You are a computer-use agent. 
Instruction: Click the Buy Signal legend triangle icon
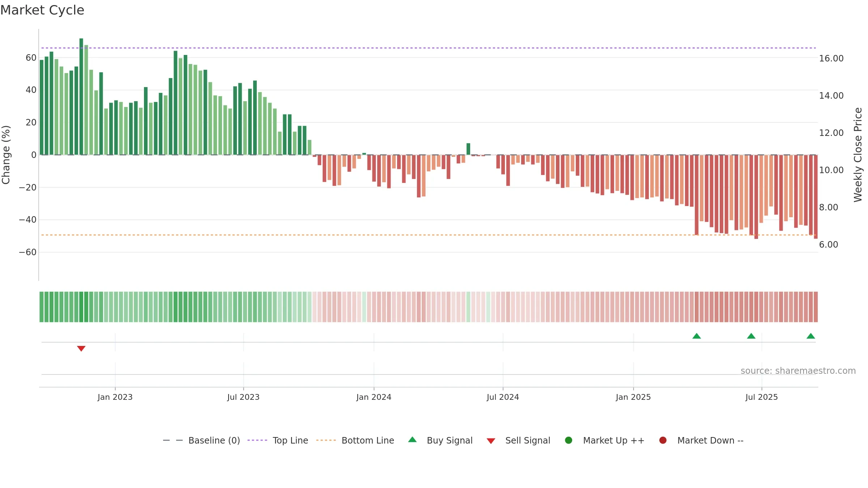click(412, 440)
